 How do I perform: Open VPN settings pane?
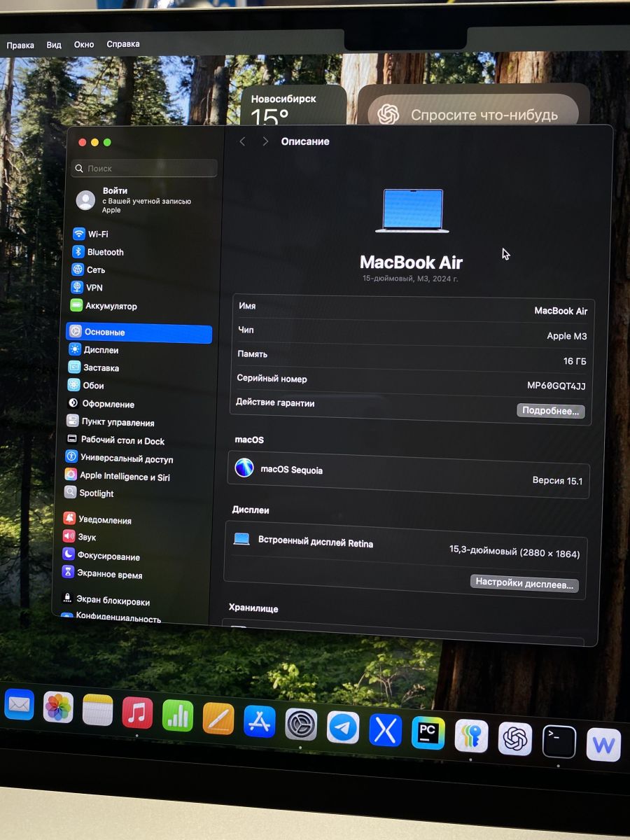pyautogui.click(x=87, y=288)
